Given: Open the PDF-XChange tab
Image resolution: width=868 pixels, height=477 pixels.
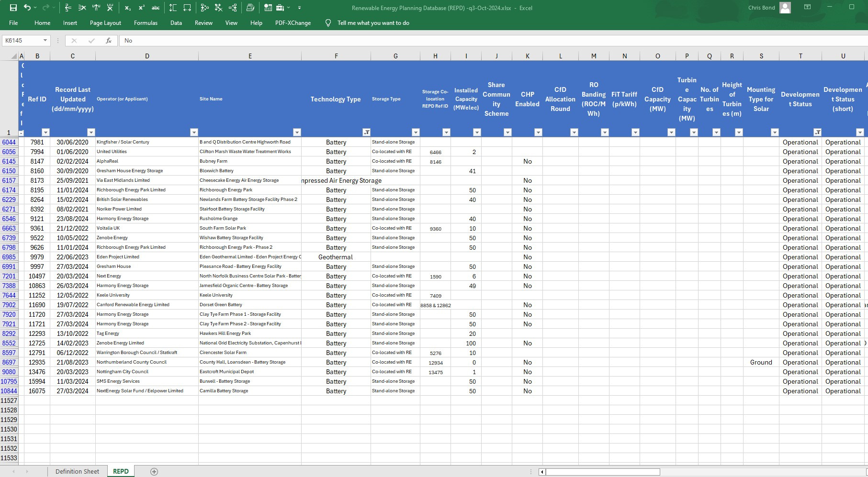Looking at the screenshot, I should pyautogui.click(x=293, y=23).
